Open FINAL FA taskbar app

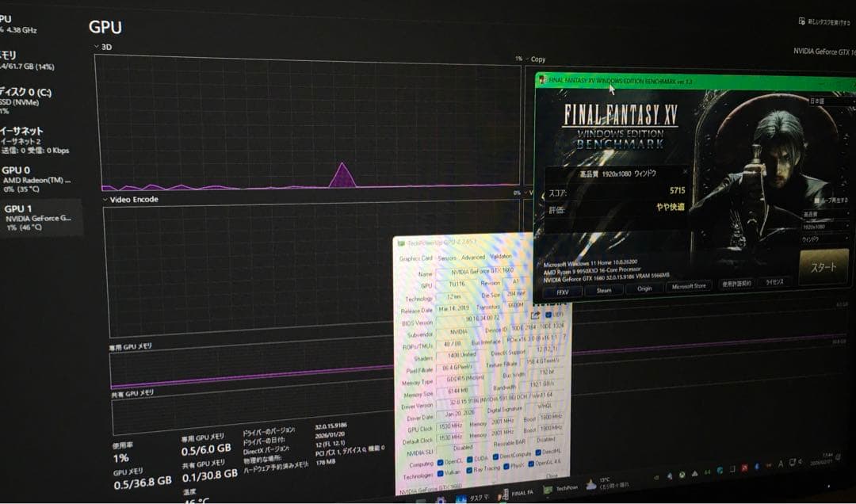point(516,493)
